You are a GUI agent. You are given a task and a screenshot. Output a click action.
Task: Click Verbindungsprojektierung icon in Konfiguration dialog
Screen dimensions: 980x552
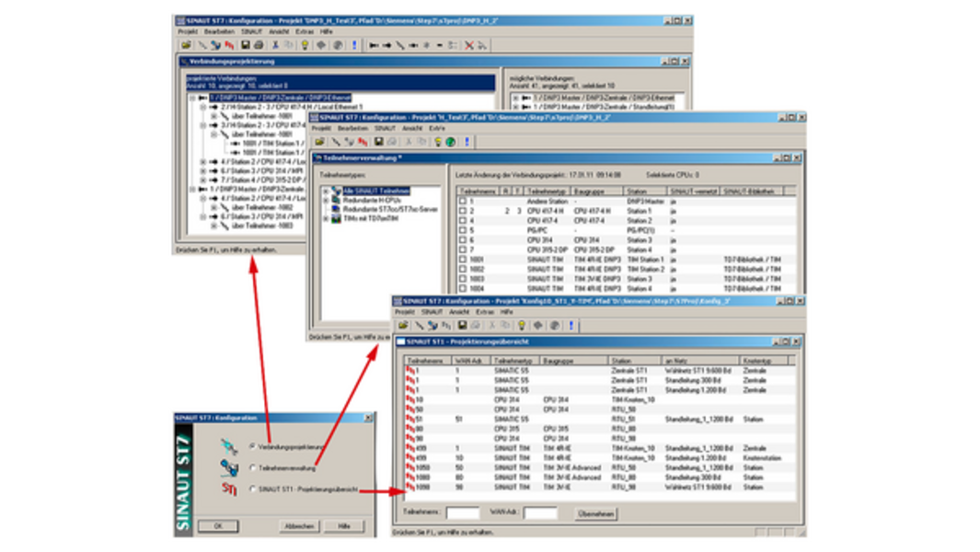pos(229,446)
